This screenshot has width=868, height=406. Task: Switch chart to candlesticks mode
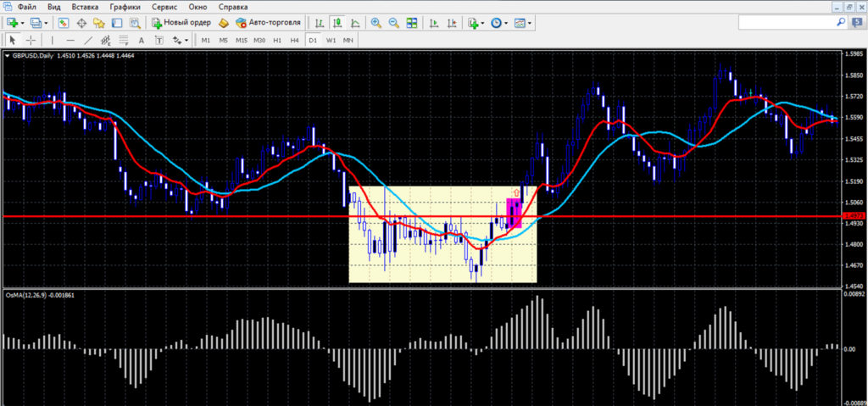click(x=337, y=23)
